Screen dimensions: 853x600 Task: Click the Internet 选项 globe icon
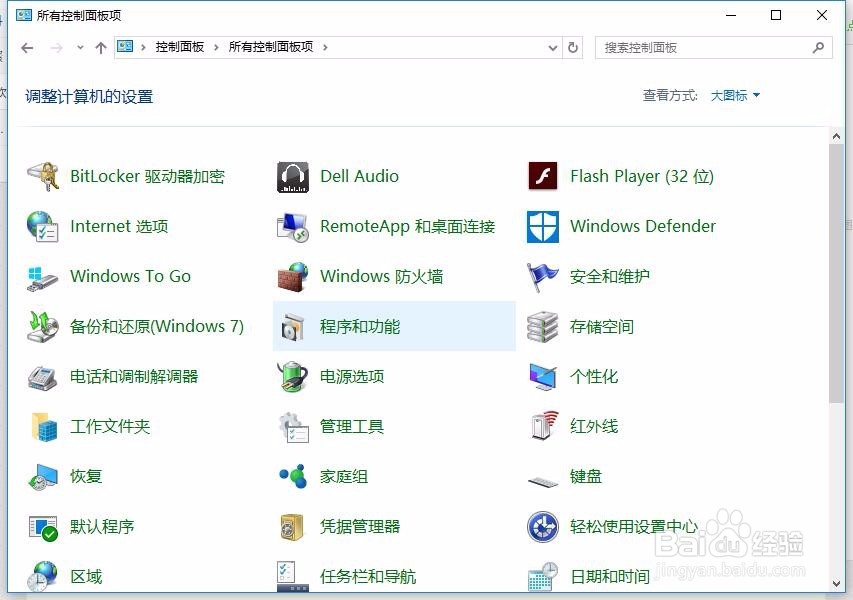(42, 226)
